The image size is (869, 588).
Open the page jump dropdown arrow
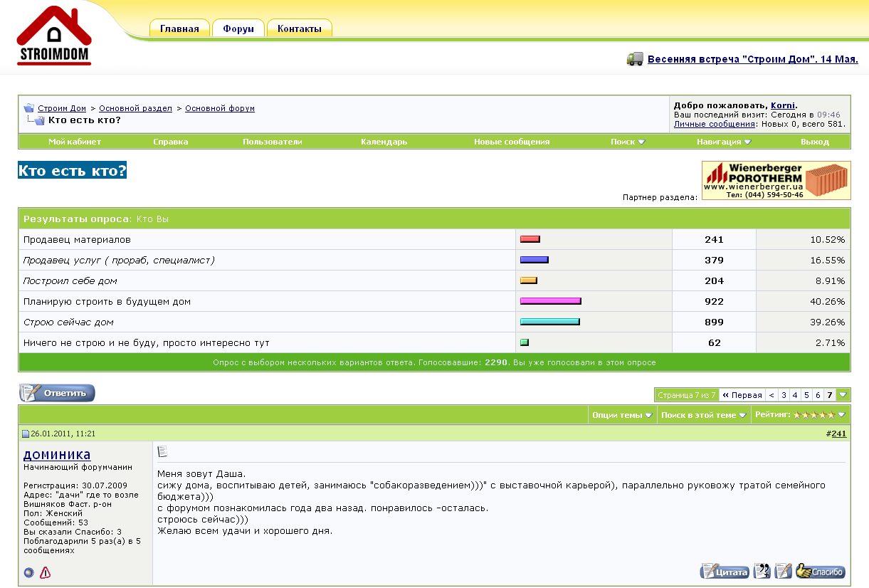[843, 395]
